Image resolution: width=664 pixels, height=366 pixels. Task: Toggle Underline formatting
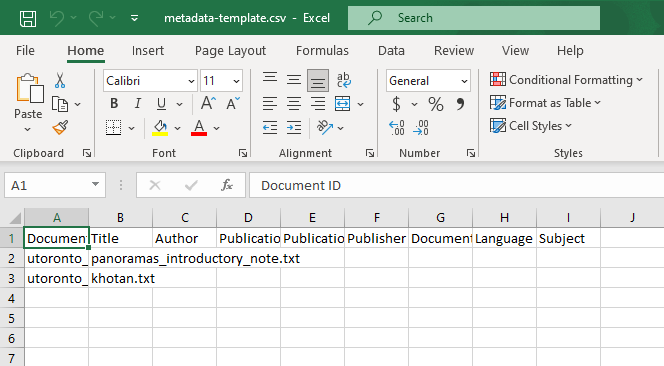161,104
